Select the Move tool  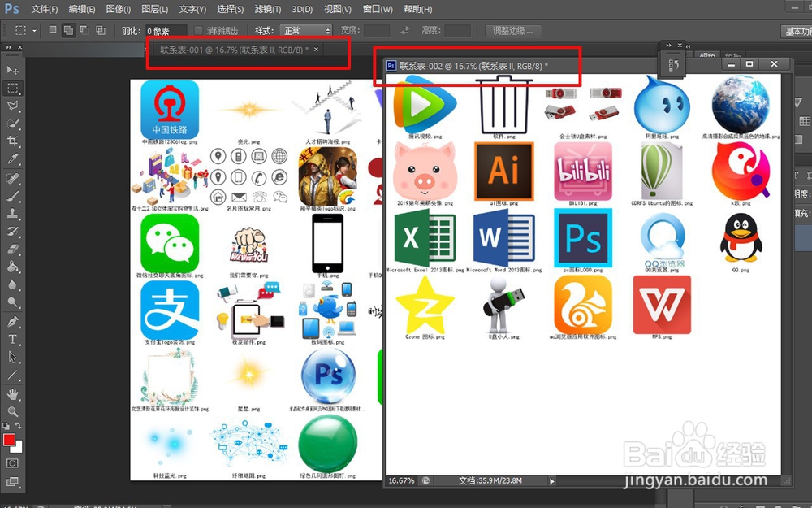(12, 70)
